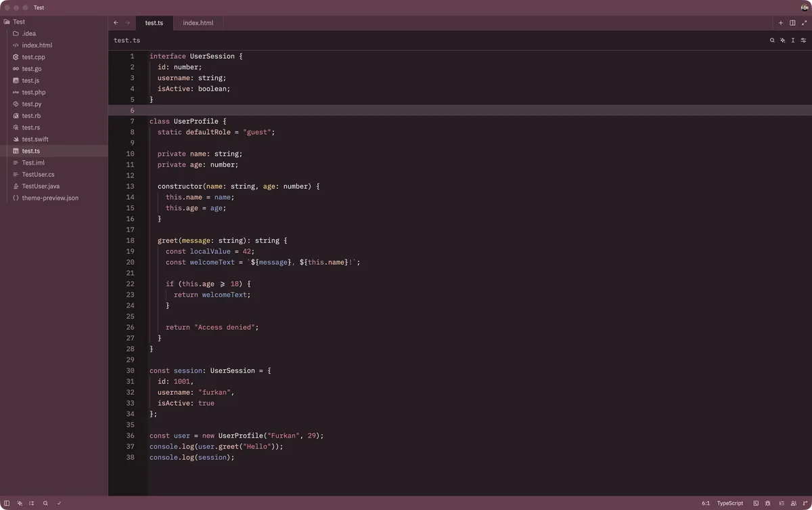Click the number 1001 on line 31

(x=182, y=381)
